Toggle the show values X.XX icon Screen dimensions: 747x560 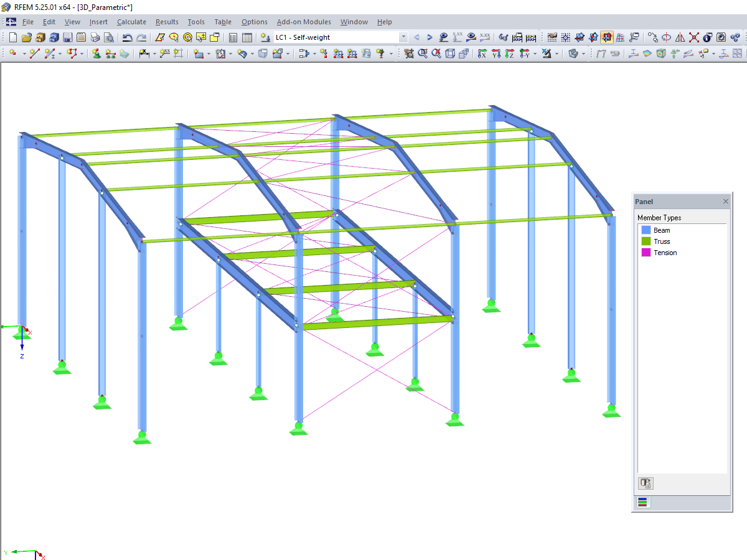pos(458,37)
